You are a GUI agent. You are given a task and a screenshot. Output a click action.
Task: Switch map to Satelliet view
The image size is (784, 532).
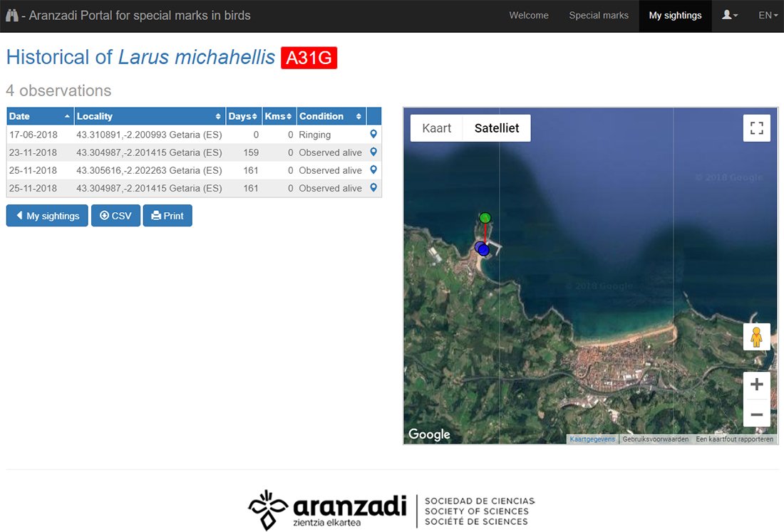[x=497, y=128]
